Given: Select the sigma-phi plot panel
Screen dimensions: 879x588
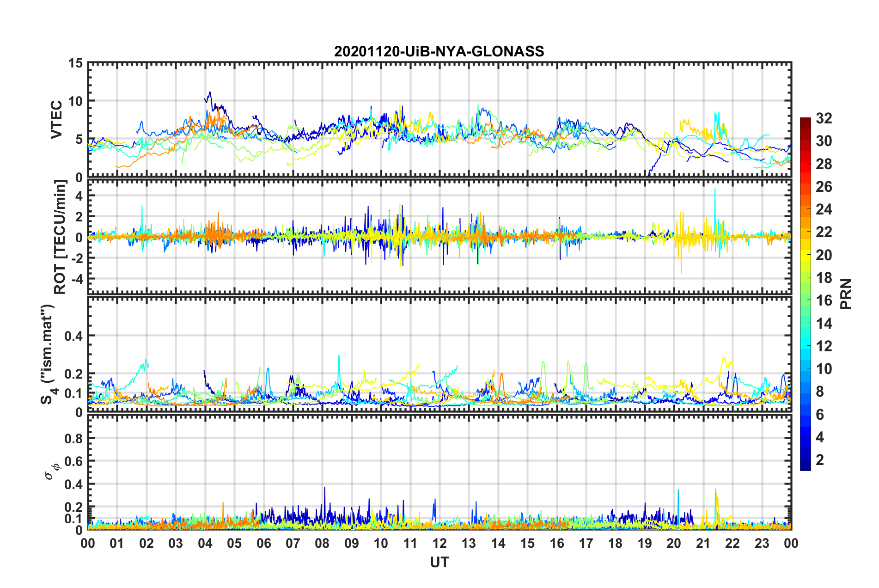Looking at the screenshot, I should pyautogui.click(x=439, y=472).
